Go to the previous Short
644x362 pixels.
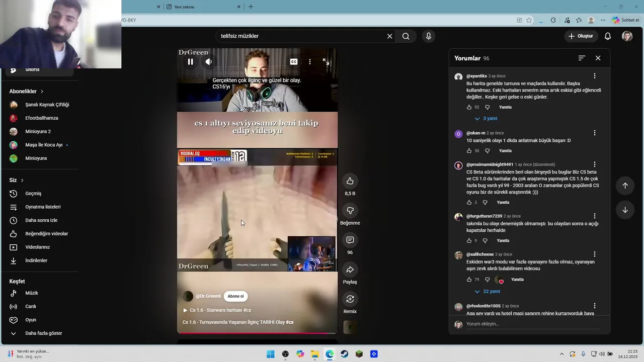(x=625, y=186)
